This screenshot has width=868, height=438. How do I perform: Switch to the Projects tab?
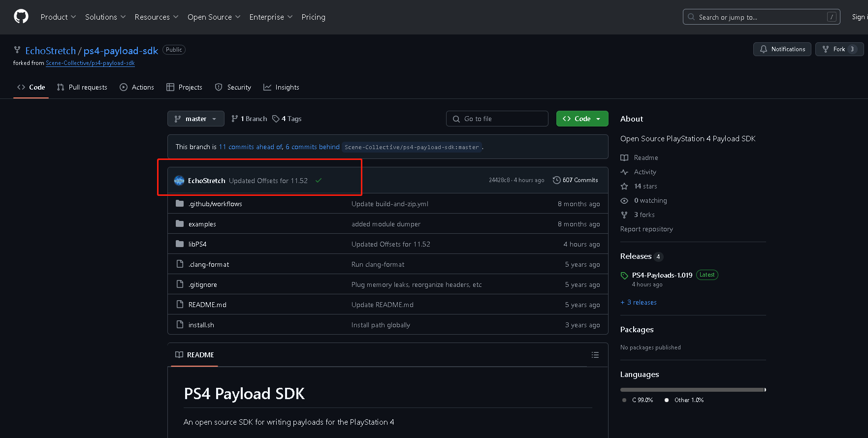[x=185, y=87]
